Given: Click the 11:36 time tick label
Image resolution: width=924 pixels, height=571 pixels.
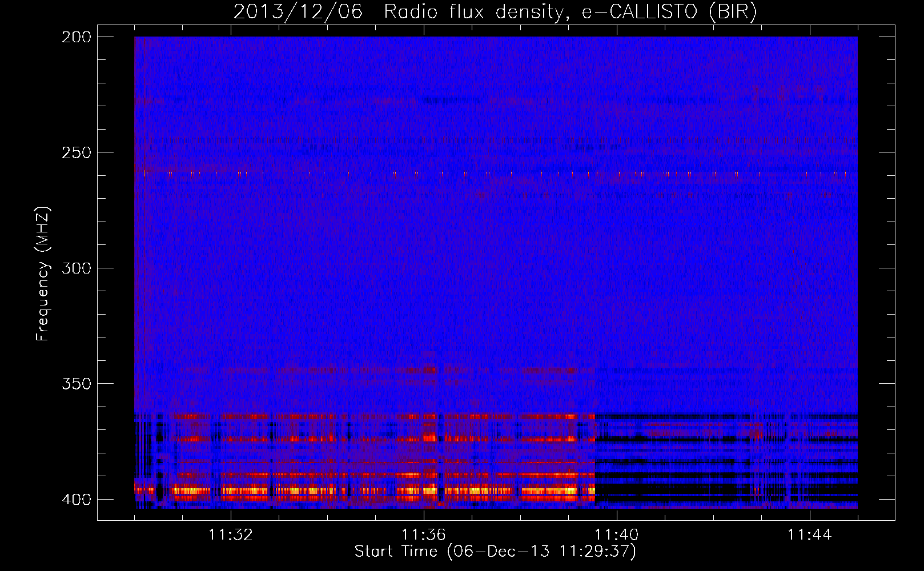Looking at the screenshot, I should (x=424, y=535).
